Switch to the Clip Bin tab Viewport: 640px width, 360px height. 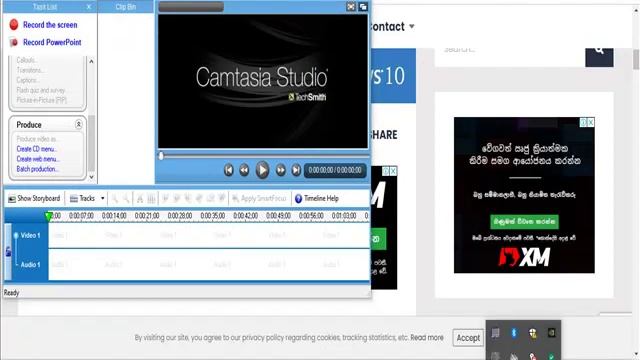point(125,7)
